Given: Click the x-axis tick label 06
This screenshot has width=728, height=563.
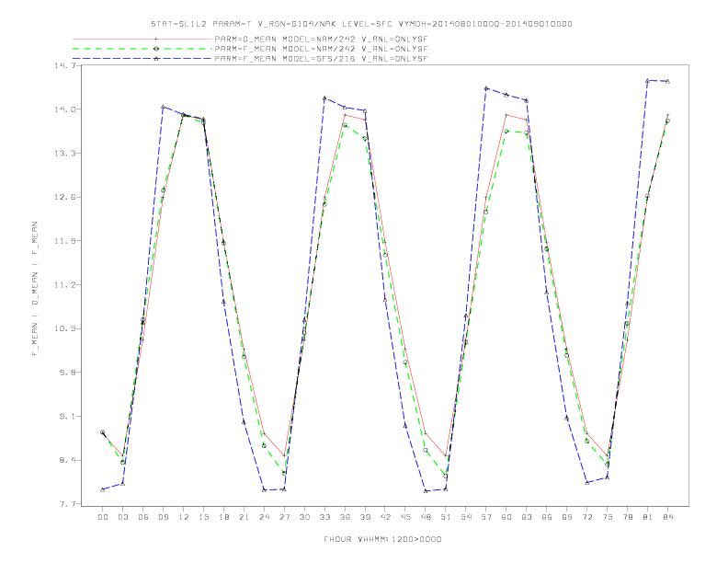Looking at the screenshot, I should 143,517.
